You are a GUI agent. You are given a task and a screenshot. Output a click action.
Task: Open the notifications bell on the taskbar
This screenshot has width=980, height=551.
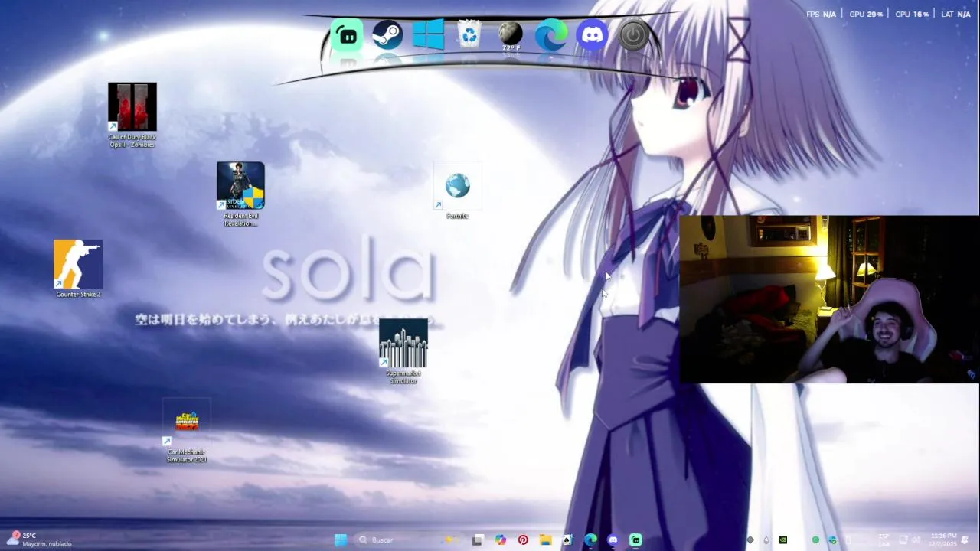pos(965,540)
